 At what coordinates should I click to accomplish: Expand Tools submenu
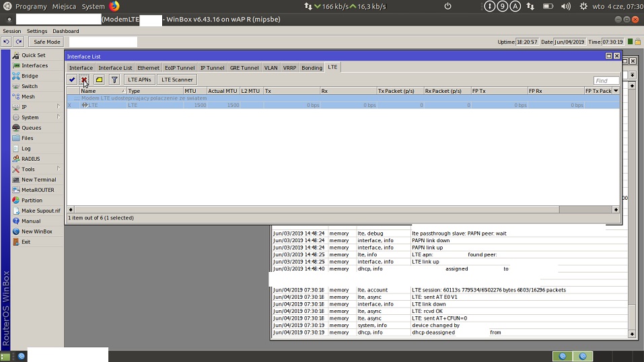(x=59, y=169)
